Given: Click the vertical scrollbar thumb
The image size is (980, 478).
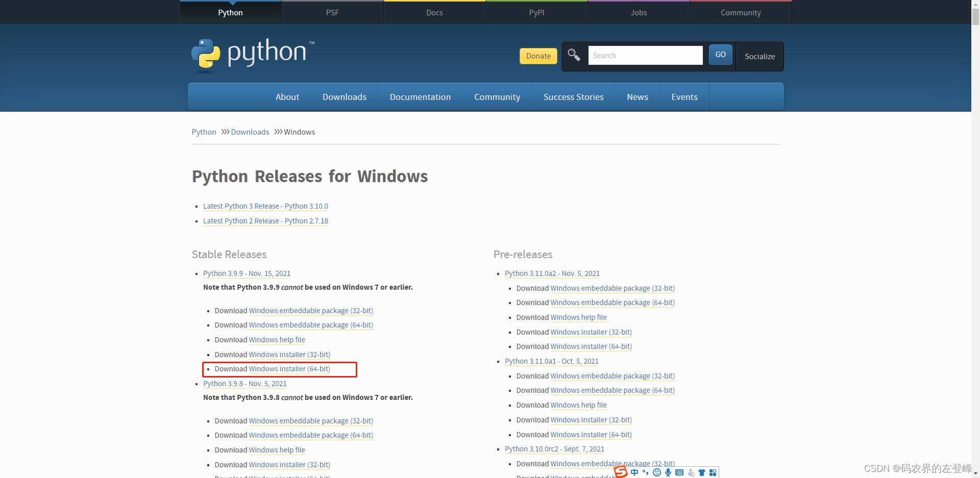Looking at the screenshot, I should point(975,16).
